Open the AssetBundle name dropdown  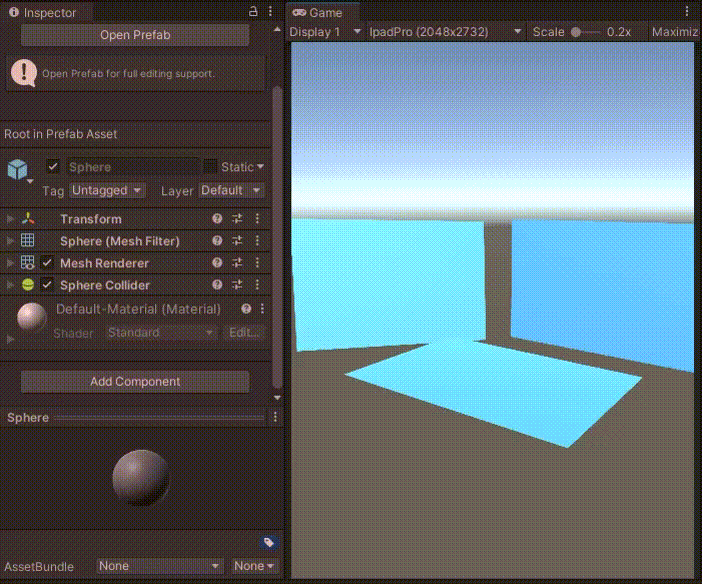(x=159, y=566)
